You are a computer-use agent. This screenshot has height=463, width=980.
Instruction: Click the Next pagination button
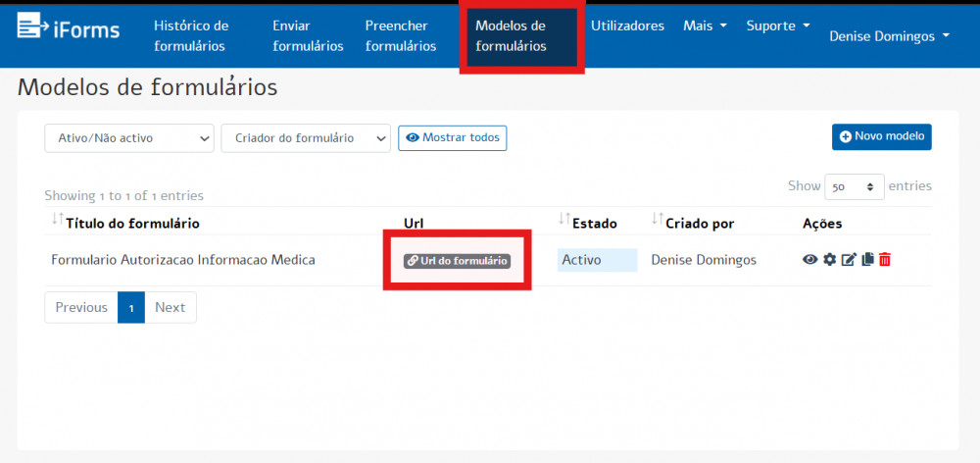point(170,307)
